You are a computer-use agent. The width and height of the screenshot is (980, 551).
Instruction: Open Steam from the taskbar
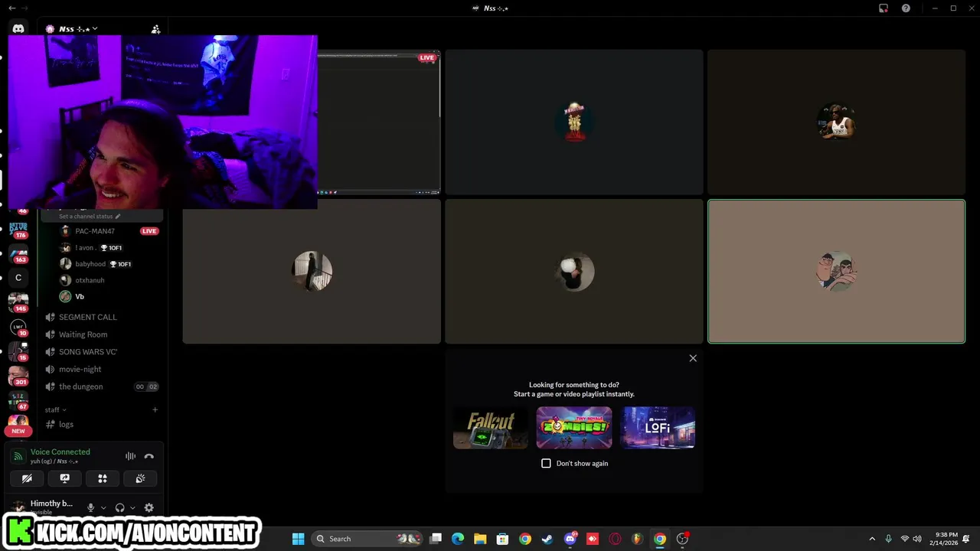coord(547,539)
